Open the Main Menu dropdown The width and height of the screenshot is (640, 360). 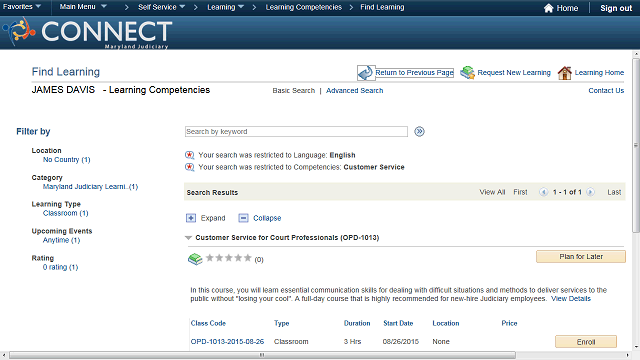83,7
